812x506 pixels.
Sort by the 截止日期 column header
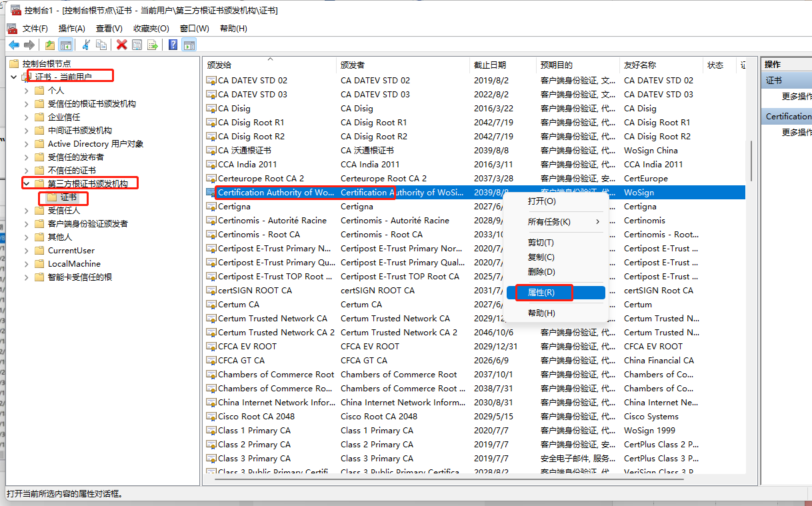pyautogui.click(x=503, y=65)
